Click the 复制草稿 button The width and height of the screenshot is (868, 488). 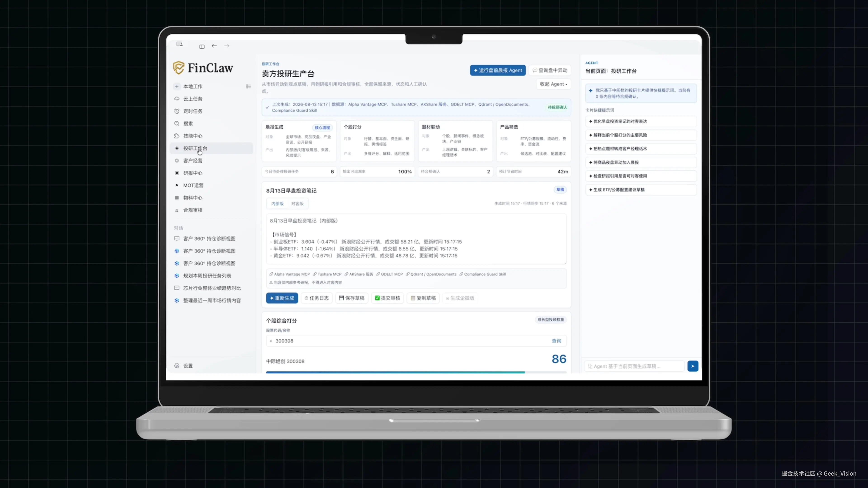[423, 298]
